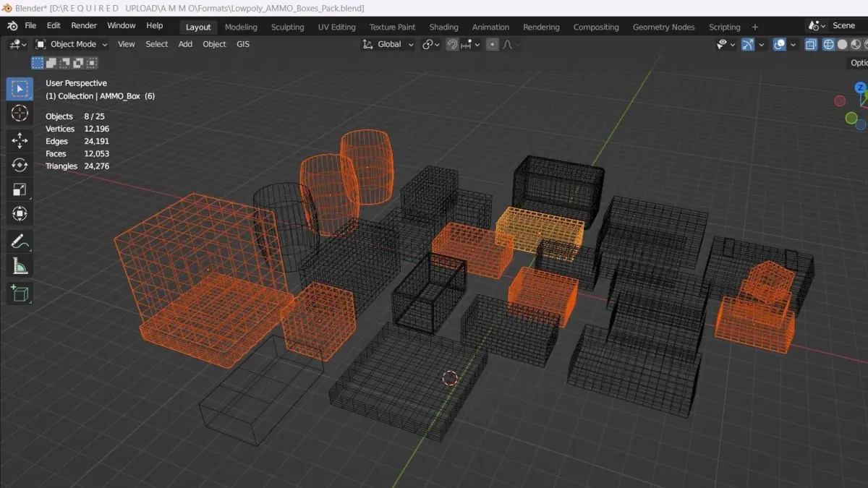
Task: Click the 'Triangles 24,276' statistic
Action: tap(77, 166)
